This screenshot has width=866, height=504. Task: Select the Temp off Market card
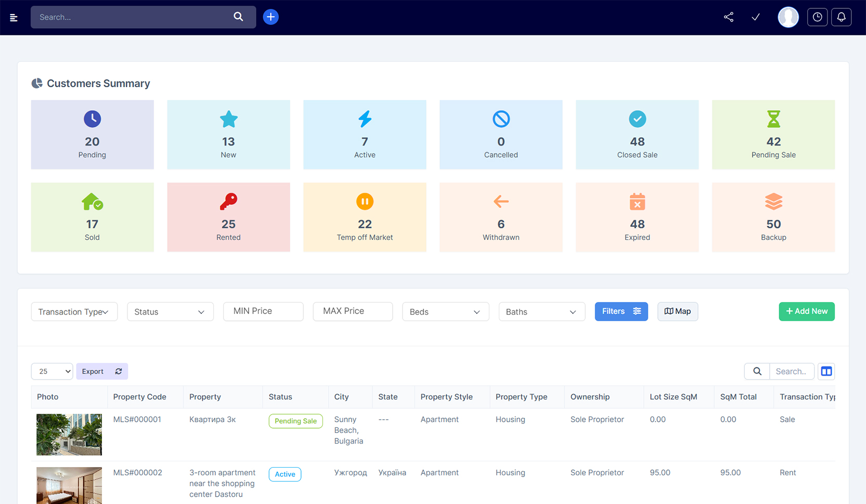point(365,217)
